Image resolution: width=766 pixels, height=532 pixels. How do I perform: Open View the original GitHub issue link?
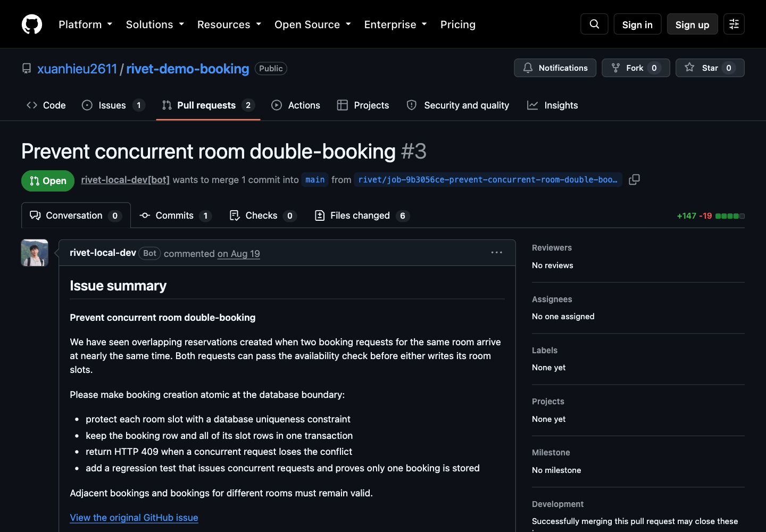tap(134, 518)
